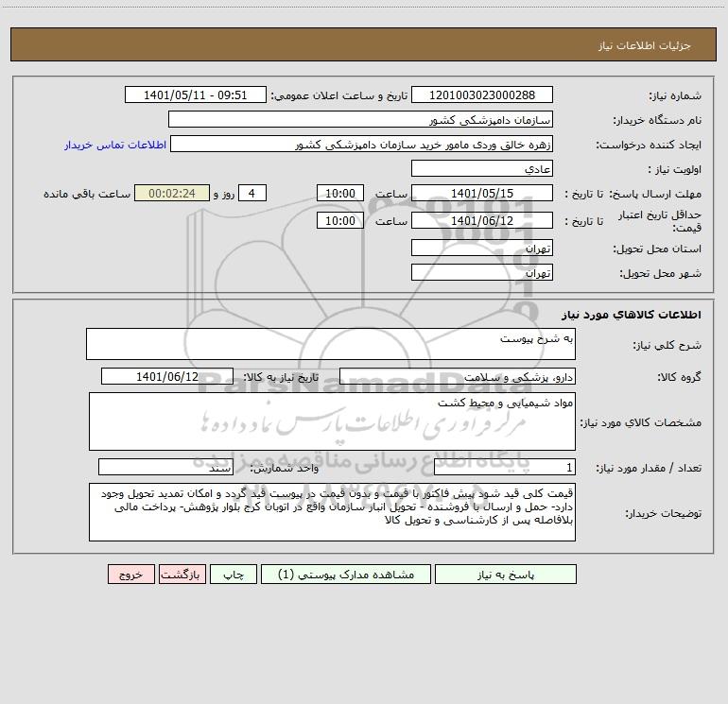Click the پاسخ به نیاز button
The width and height of the screenshot is (728, 704).
[506, 575]
